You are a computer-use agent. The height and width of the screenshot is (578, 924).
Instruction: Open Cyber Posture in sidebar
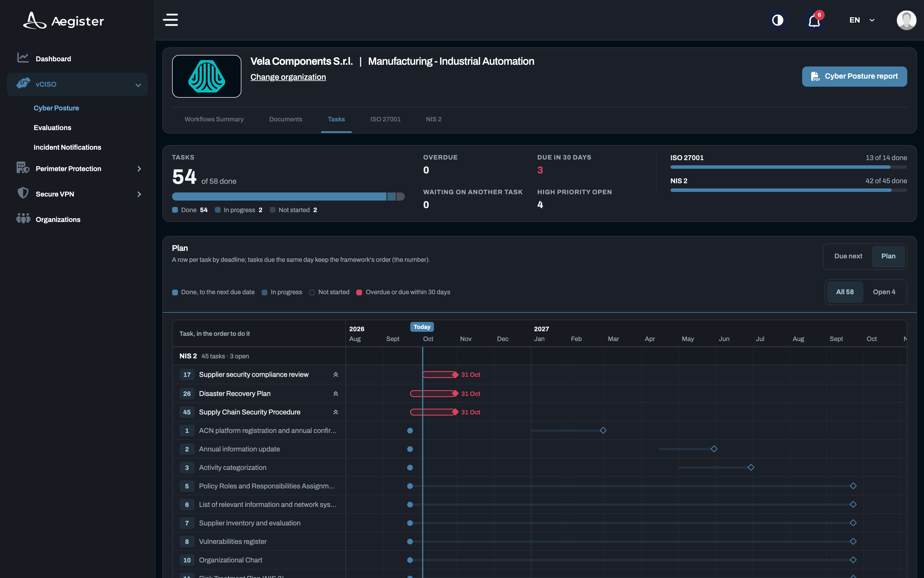coord(56,108)
